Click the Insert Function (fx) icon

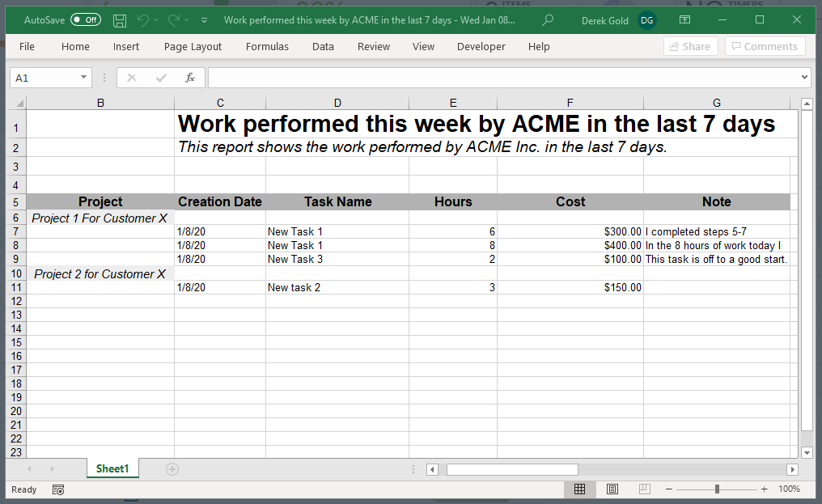click(x=190, y=77)
